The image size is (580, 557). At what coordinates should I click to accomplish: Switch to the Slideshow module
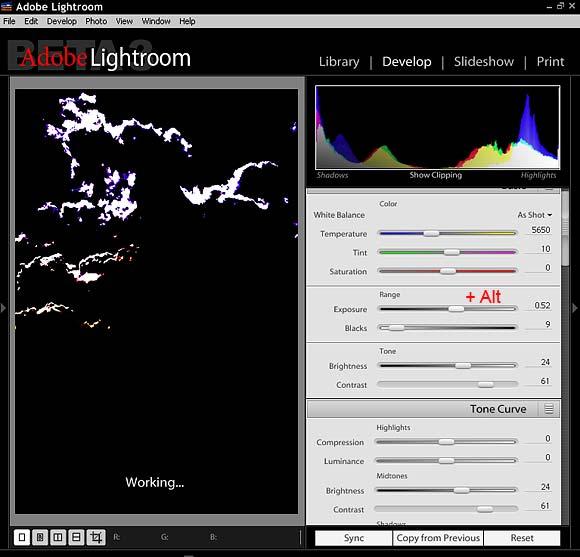[x=484, y=61]
